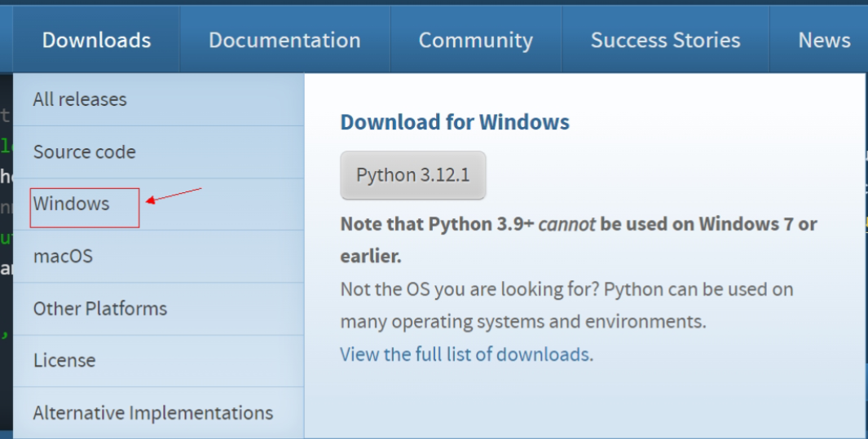
Task: Open the Documentation nav tab
Action: pos(284,40)
